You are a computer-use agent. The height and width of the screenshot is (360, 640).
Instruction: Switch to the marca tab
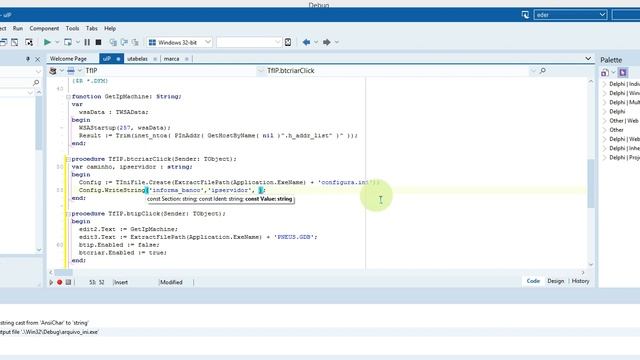point(171,59)
